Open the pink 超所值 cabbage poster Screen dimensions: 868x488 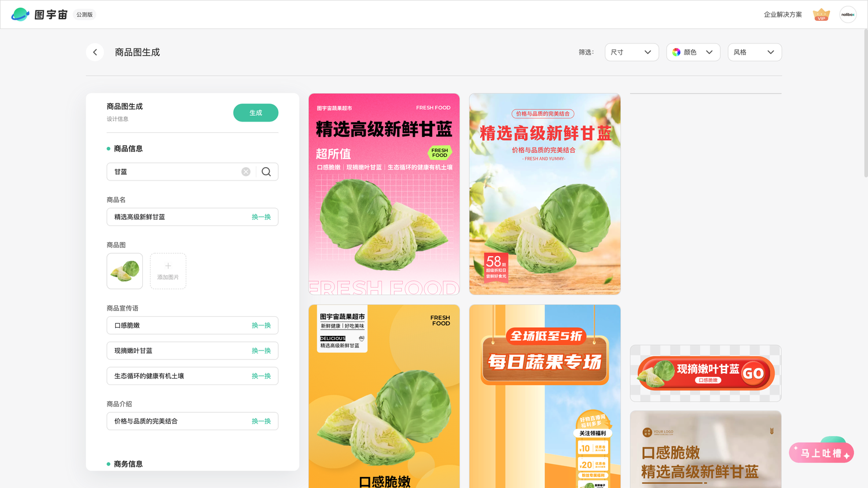pyautogui.click(x=384, y=194)
